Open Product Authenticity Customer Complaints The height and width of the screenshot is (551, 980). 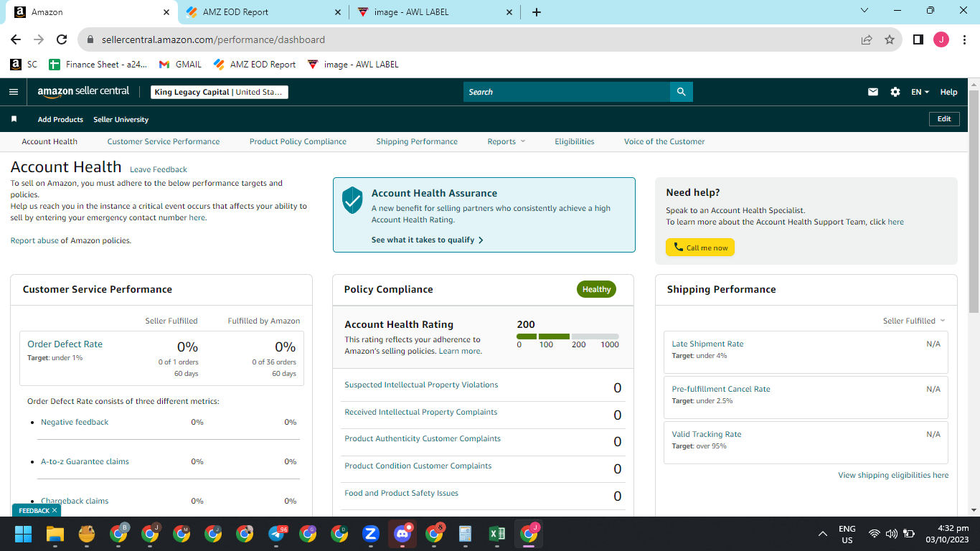(x=423, y=438)
